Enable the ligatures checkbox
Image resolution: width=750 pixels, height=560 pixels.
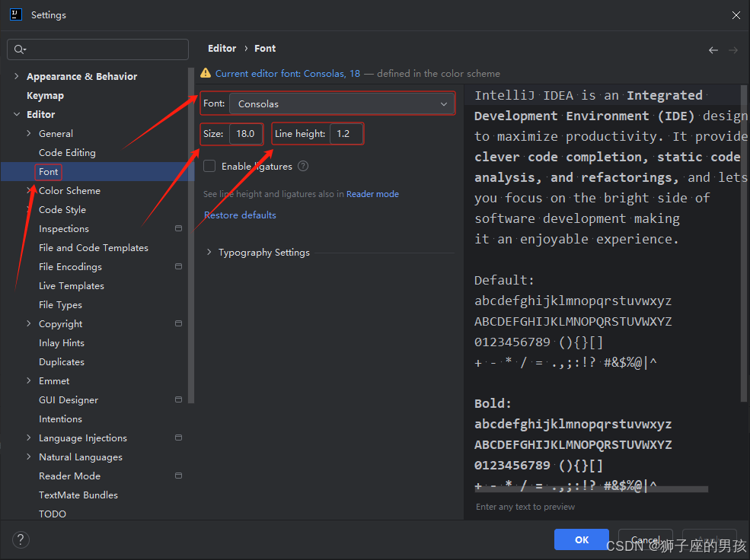(209, 166)
